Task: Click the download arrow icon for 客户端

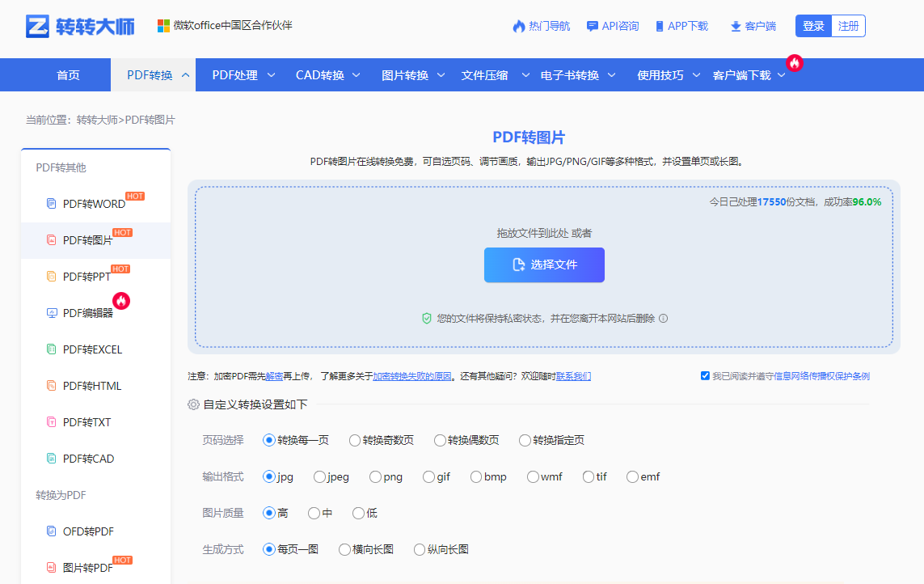Action: [x=736, y=27]
